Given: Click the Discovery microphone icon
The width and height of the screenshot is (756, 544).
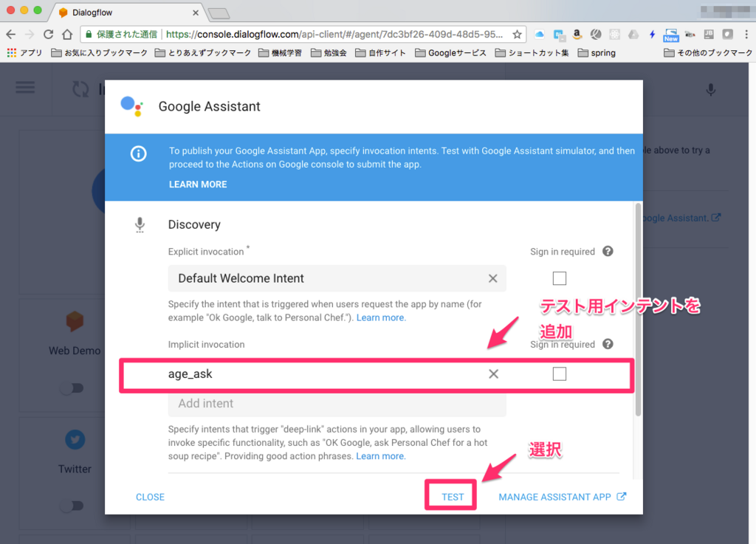Looking at the screenshot, I should tap(140, 224).
